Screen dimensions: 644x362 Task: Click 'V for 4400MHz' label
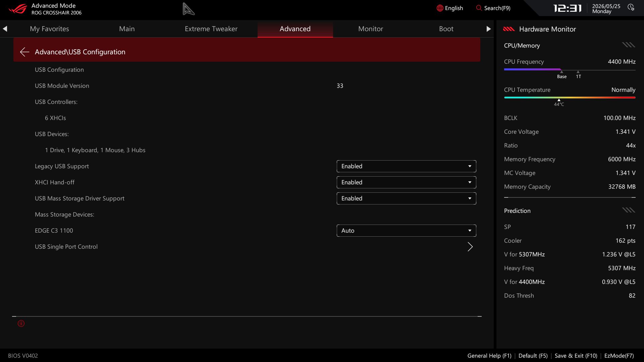524,282
